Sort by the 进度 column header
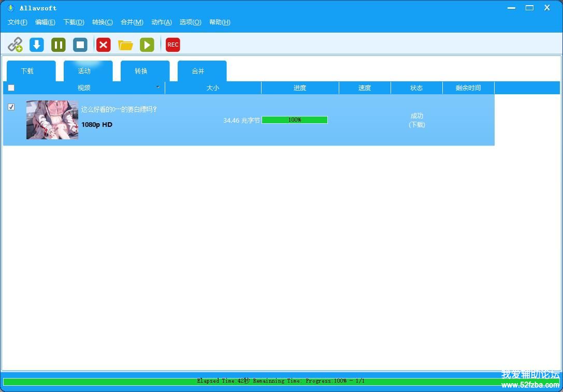The image size is (563, 392). pyautogui.click(x=300, y=88)
